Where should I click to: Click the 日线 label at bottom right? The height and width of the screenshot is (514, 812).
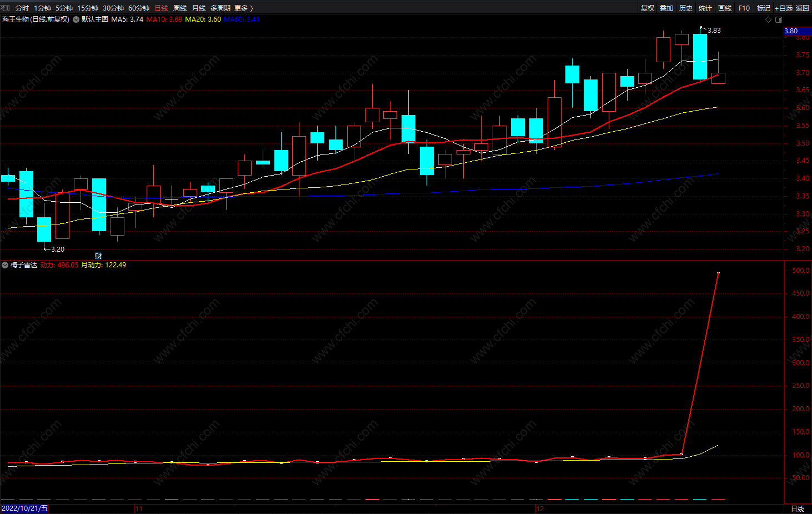point(798,509)
